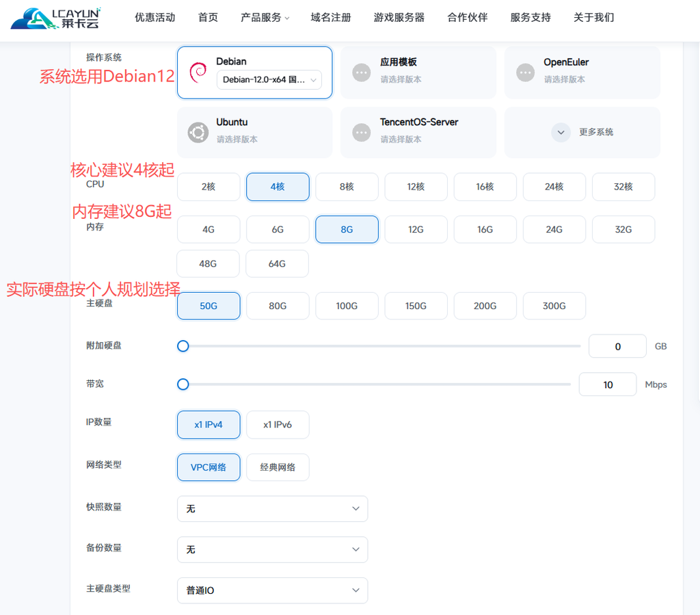
Task: Click the LCAYUN 莱卡云 logo
Action: click(x=56, y=18)
